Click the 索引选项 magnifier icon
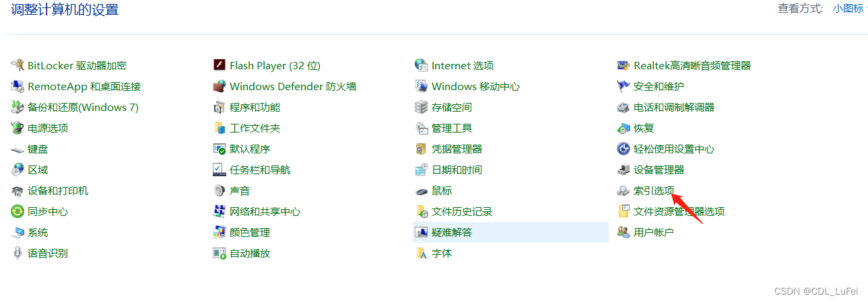The height and width of the screenshot is (302, 868). click(623, 190)
